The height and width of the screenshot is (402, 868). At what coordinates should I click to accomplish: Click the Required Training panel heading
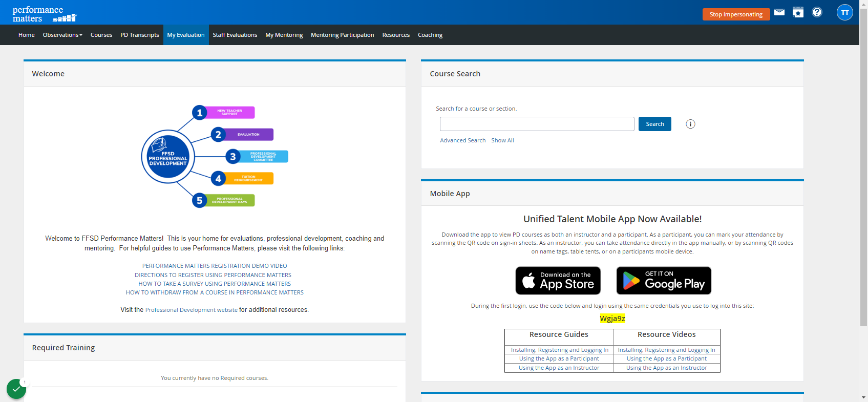click(x=63, y=348)
